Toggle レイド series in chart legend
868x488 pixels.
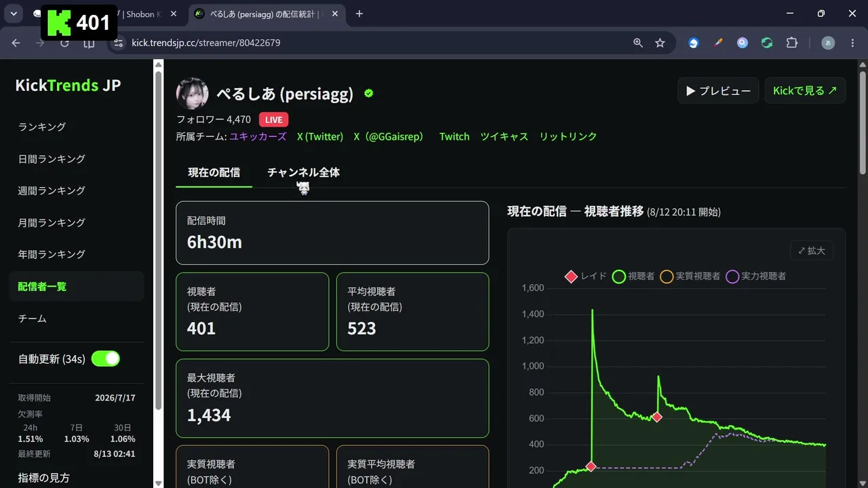pos(586,277)
